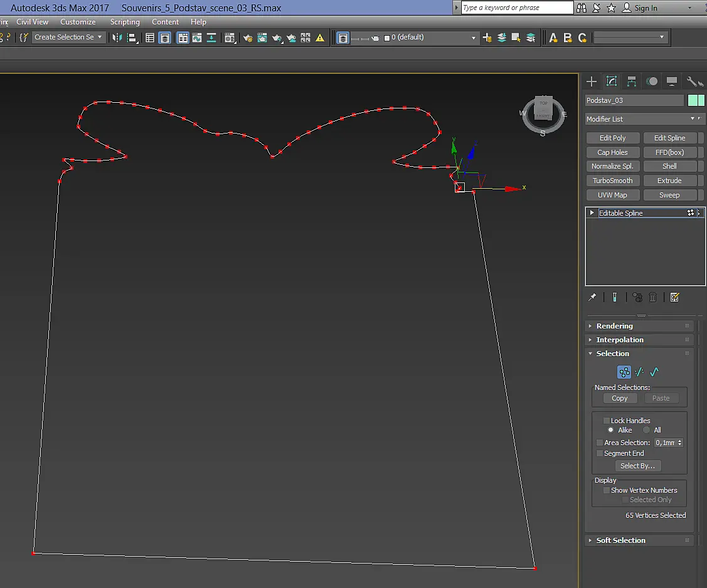Click the yellow warning triangle icon
This screenshot has height=588, width=707.
coord(320,38)
